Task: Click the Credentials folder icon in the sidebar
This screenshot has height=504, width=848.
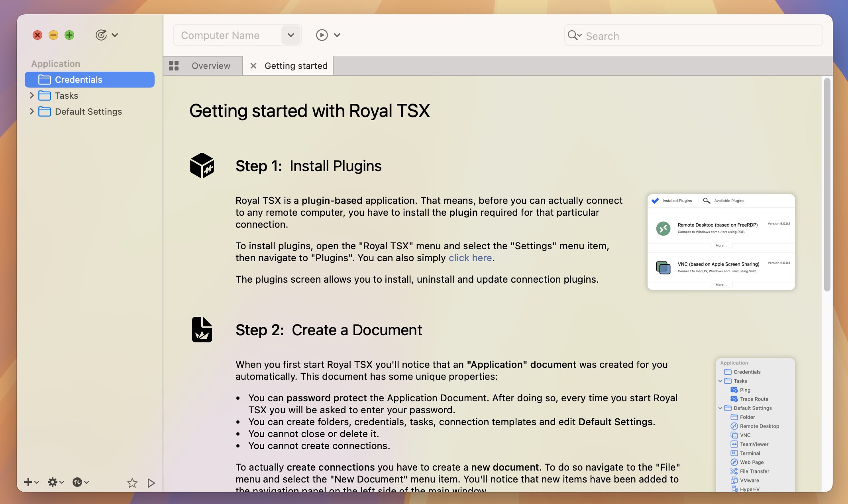Action: [x=44, y=80]
